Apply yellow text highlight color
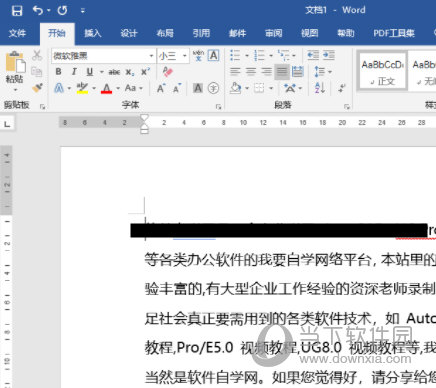 pyautogui.click(x=82, y=88)
